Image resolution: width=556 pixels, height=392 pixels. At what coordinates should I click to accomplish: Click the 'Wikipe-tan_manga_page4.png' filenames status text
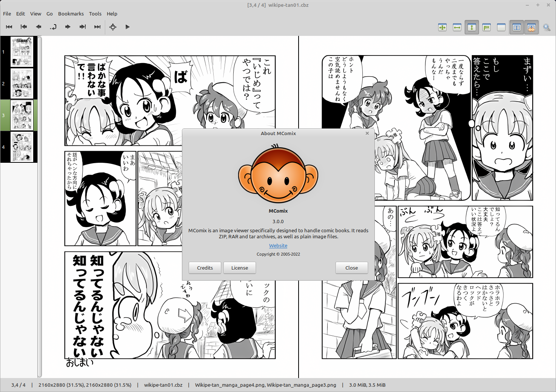point(265,385)
